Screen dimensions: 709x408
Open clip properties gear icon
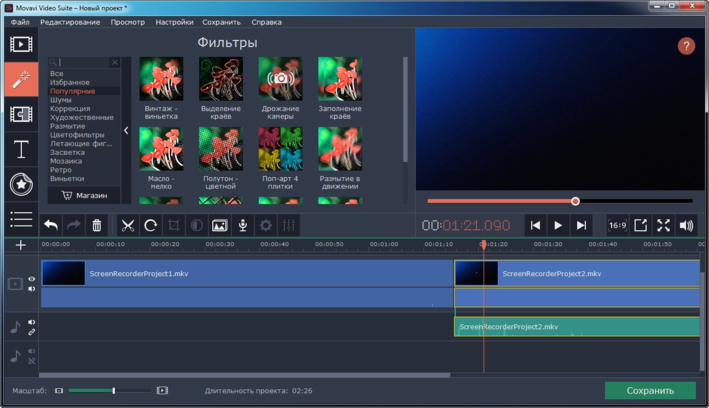(x=266, y=225)
